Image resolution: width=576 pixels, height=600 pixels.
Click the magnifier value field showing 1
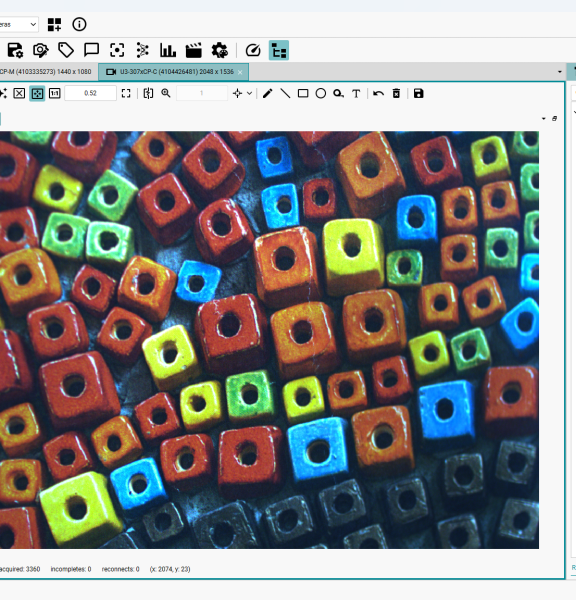(202, 93)
